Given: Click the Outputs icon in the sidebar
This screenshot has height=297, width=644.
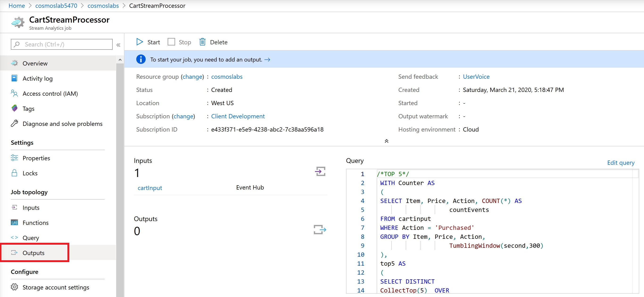Looking at the screenshot, I should point(14,252).
